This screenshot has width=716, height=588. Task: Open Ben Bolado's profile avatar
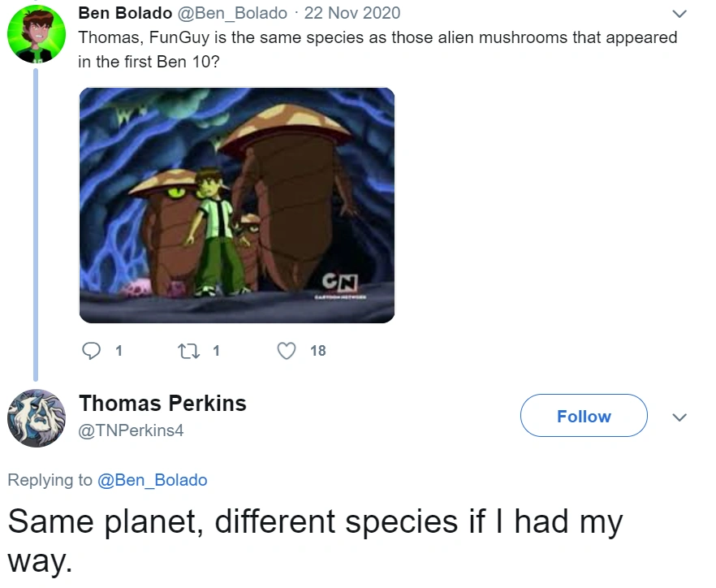click(x=37, y=34)
